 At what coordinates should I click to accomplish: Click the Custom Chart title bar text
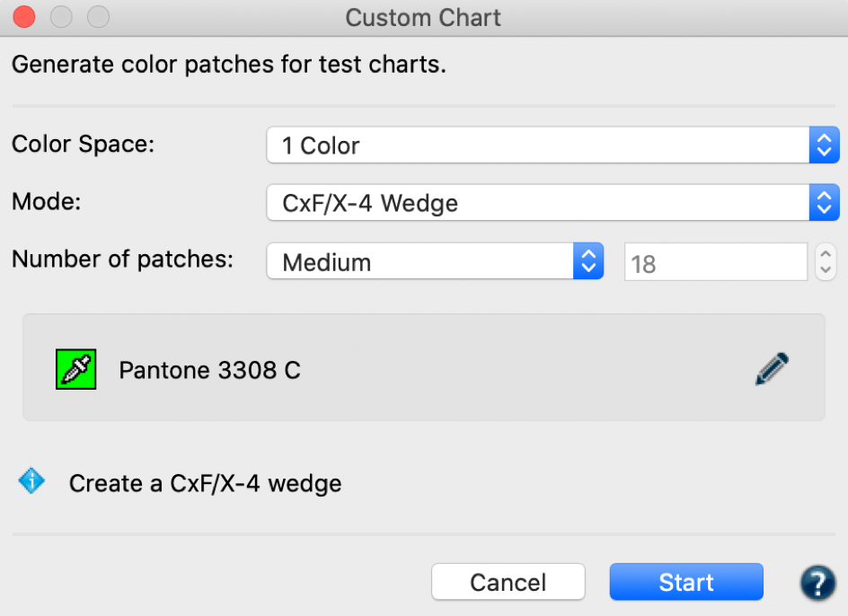click(x=423, y=17)
